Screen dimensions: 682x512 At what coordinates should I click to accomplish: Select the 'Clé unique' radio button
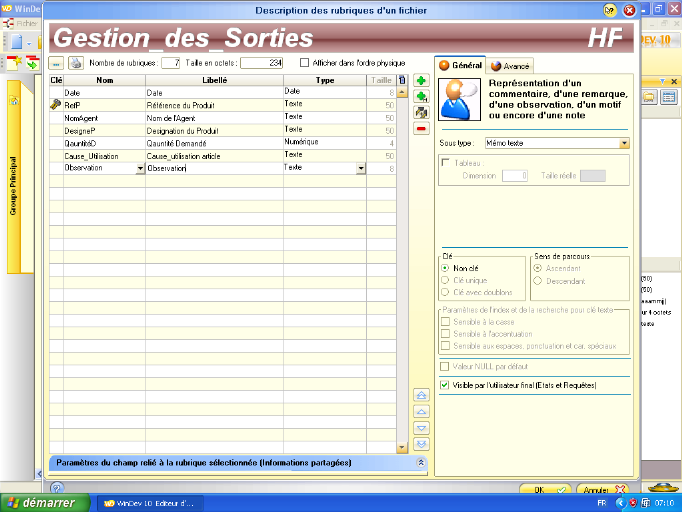tap(445, 280)
